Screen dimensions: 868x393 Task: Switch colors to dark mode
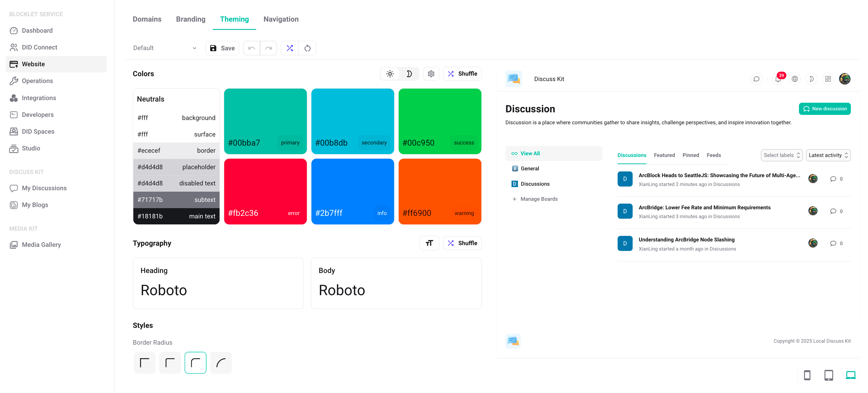point(409,74)
